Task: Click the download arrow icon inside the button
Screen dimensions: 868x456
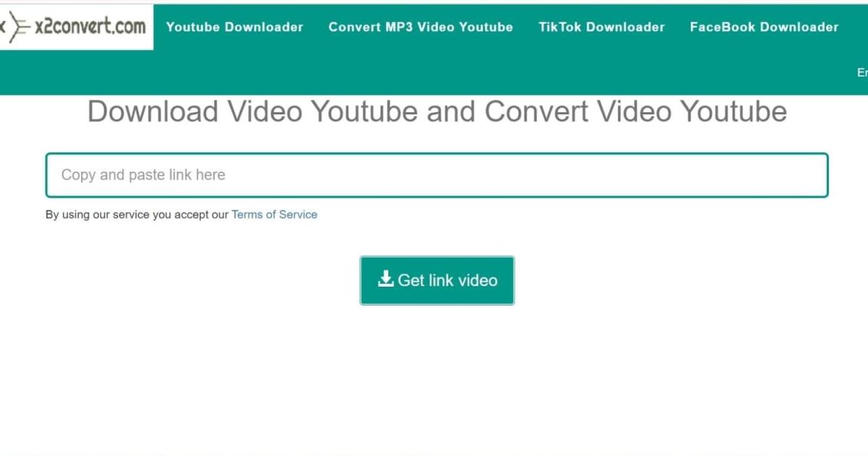Action: pyautogui.click(x=386, y=279)
